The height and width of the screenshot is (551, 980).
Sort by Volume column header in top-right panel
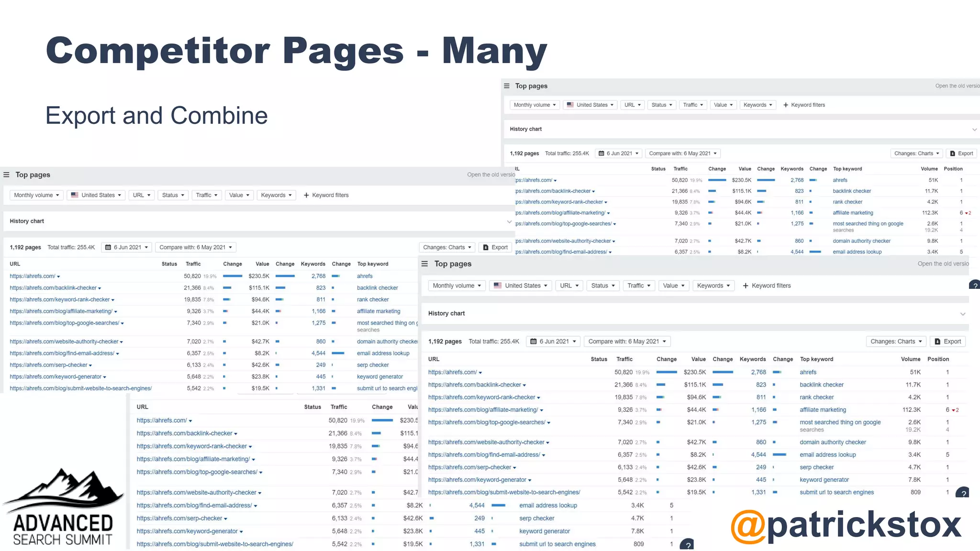point(929,169)
